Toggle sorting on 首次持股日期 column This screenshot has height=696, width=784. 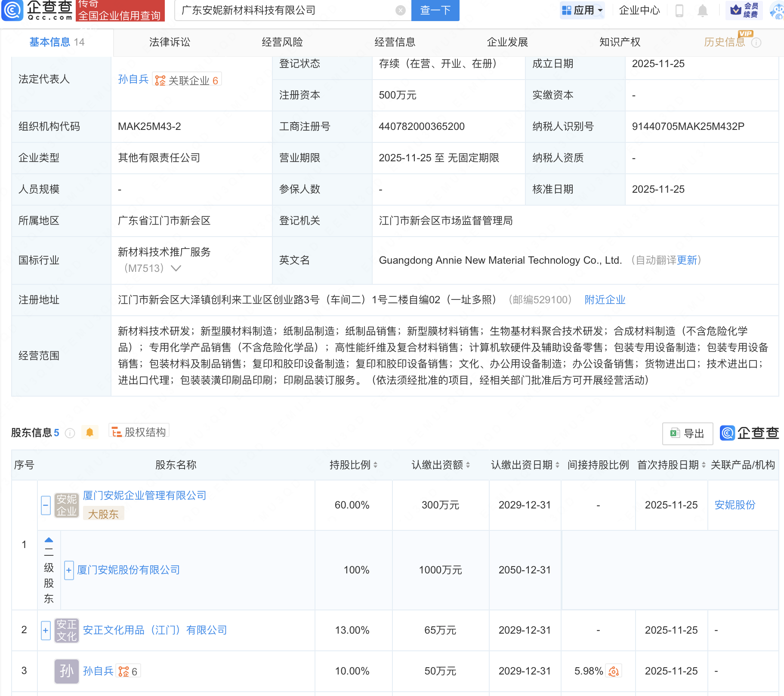703,465
